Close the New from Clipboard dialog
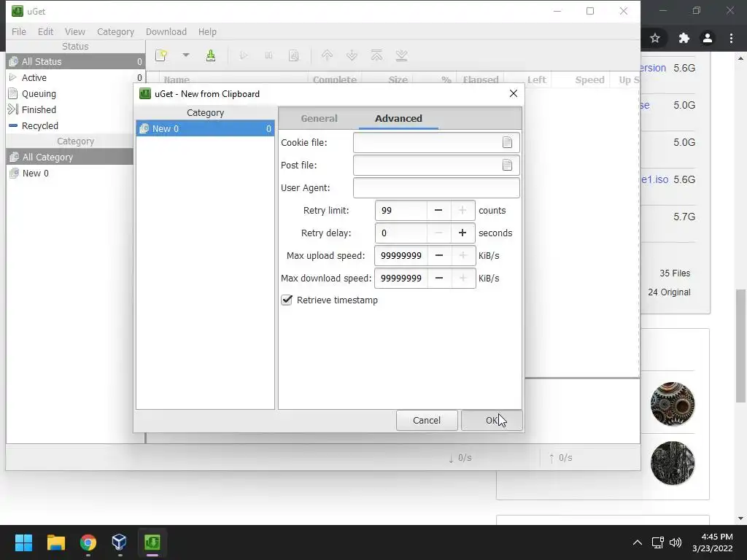747x560 pixels. tap(513, 93)
